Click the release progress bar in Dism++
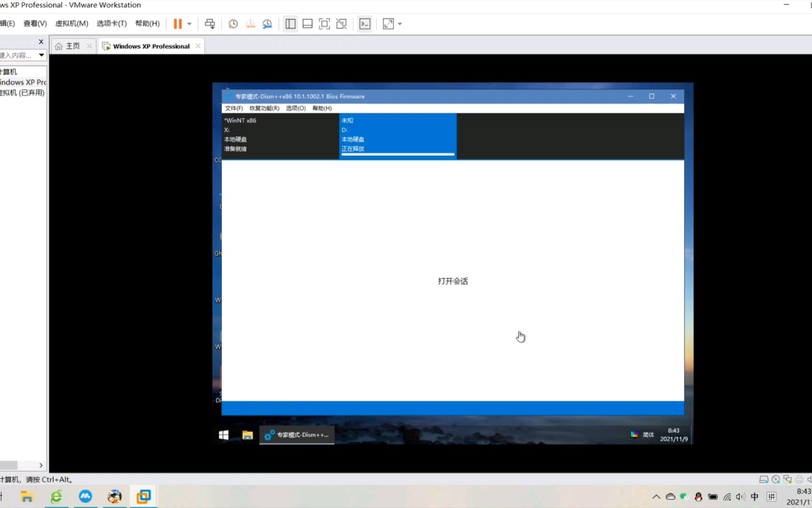This screenshot has height=508, width=812. 398,154
